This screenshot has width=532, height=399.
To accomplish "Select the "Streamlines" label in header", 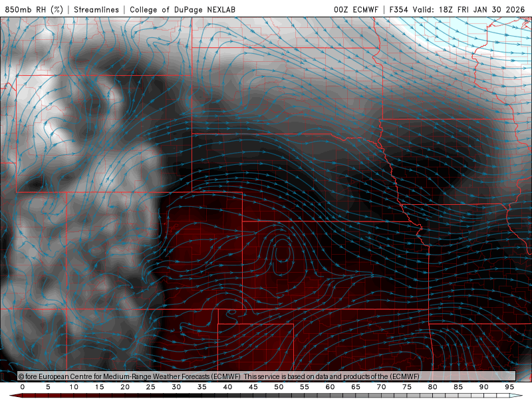I will pos(96,9).
